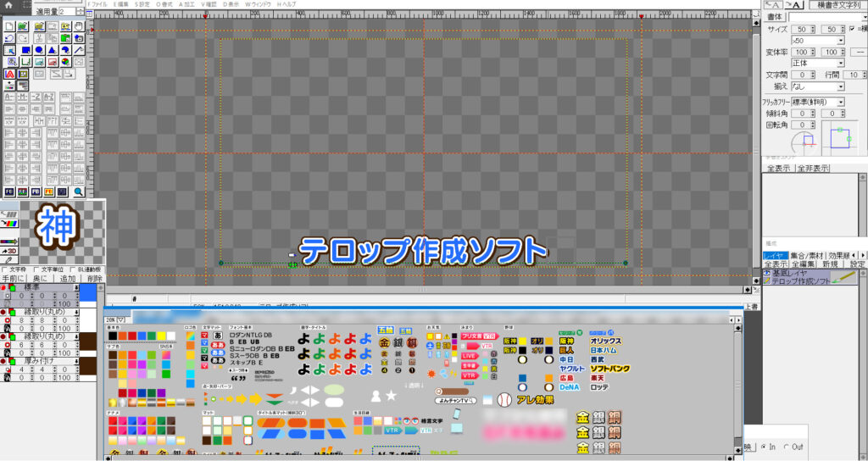Choose the blue rectangle shape tool
The height and width of the screenshot is (461, 868).
pos(25,50)
